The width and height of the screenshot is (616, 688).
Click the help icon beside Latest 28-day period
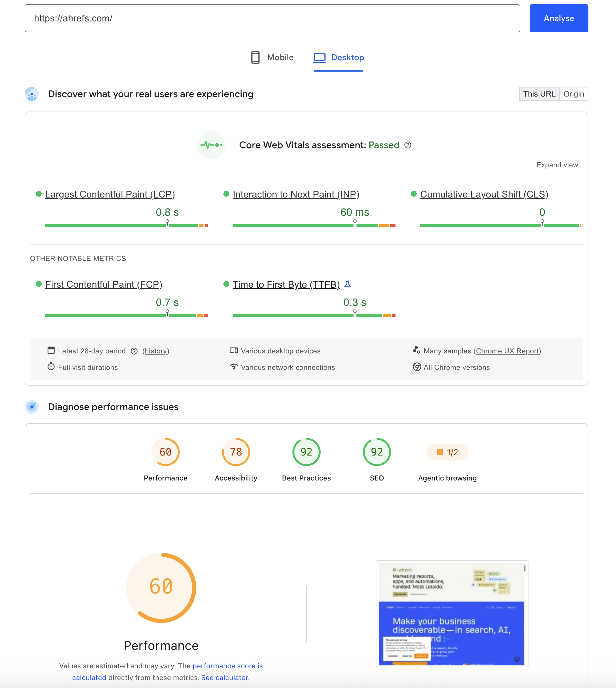[x=134, y=351]
